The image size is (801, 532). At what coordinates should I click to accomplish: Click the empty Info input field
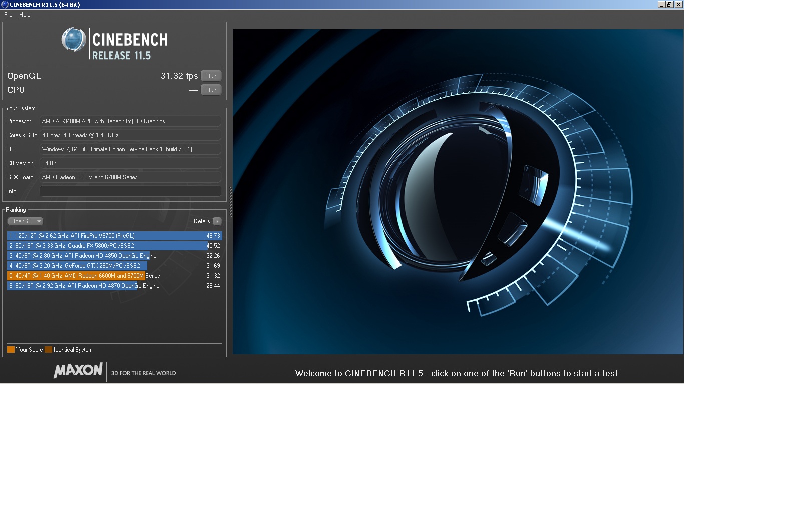tap(130, 191)
